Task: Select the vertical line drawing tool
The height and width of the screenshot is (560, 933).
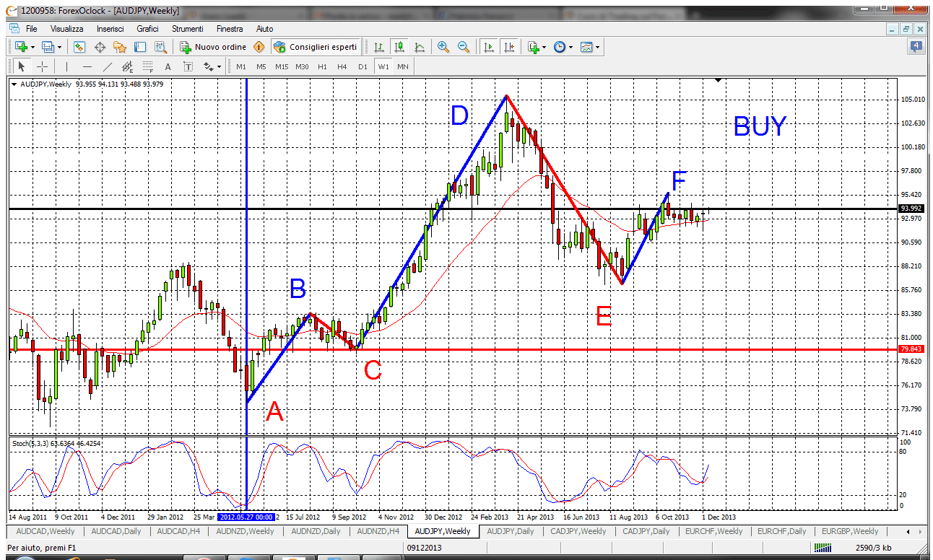Action: tap(67, 66)
